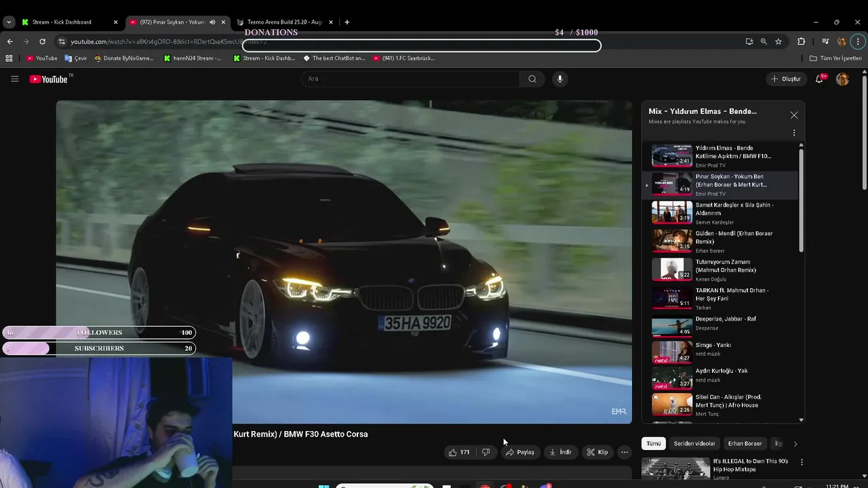
Task: Reload the current page
Action: (x=44, y=41)
